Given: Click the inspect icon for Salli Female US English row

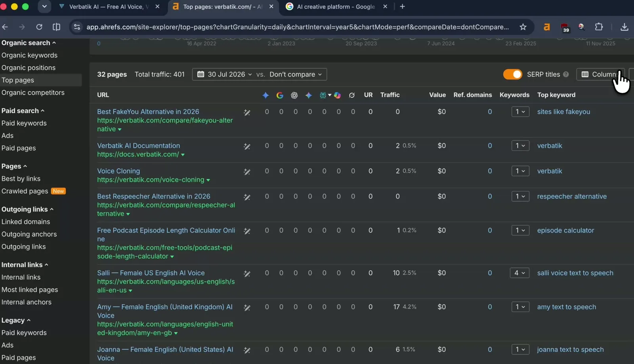Looking at the screenshot, I should pos(247,274).
